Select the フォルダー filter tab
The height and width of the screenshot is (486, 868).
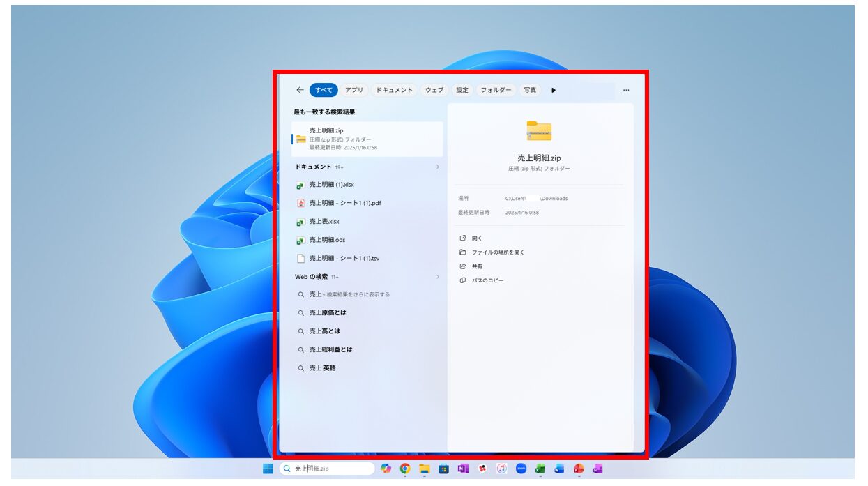pyautogui.click(x=497, y=89)
